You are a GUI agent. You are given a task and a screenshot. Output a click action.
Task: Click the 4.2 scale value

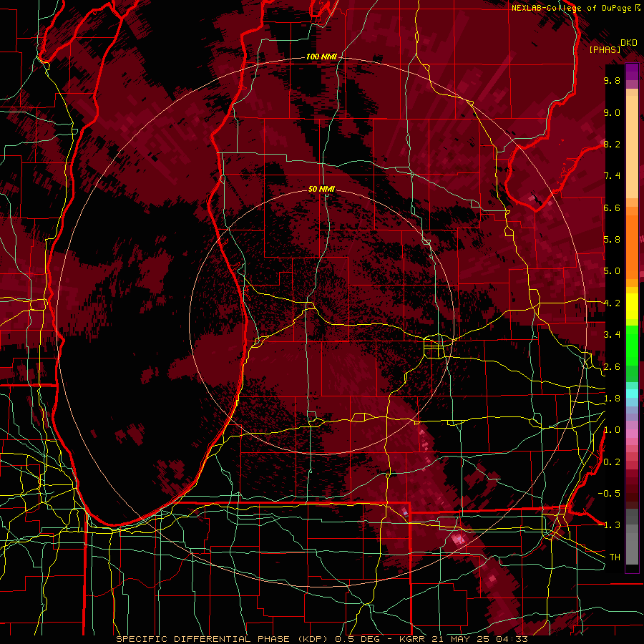[612, 303]
